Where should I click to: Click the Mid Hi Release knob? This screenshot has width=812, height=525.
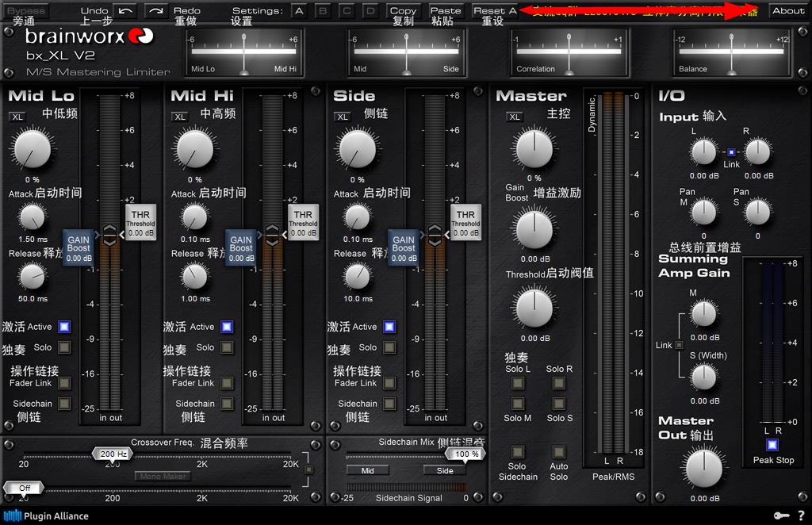[195, 277]
